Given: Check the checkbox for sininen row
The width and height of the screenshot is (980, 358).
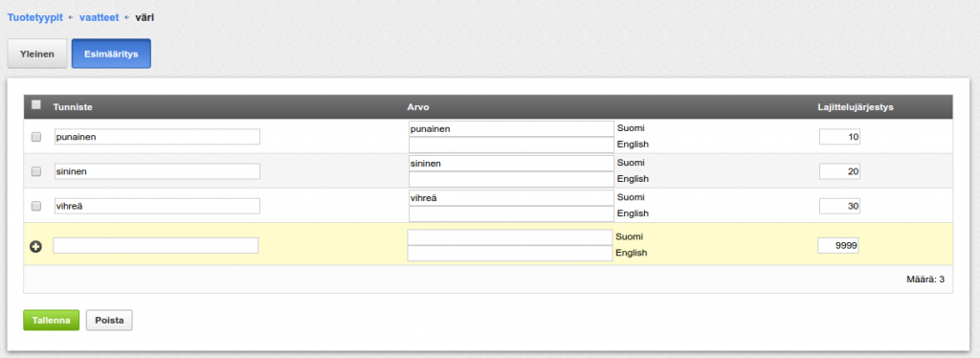Looking at the screenshot, I should point(36,171).
